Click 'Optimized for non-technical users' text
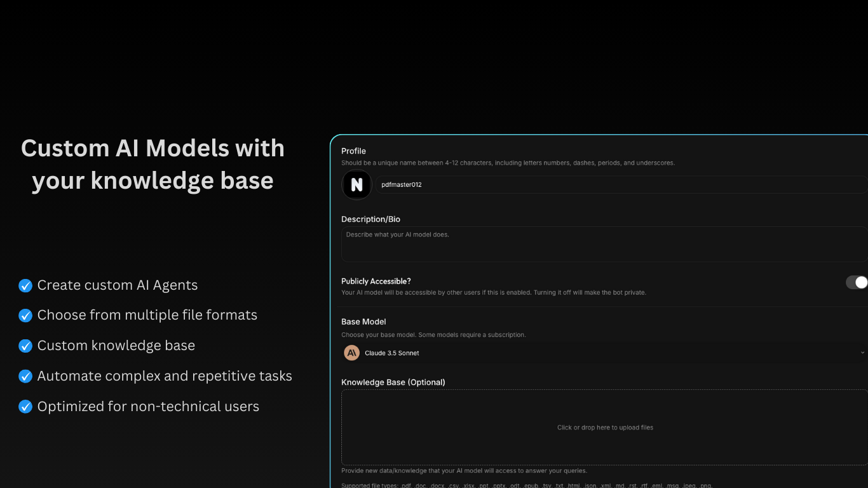 pos(148,407)
